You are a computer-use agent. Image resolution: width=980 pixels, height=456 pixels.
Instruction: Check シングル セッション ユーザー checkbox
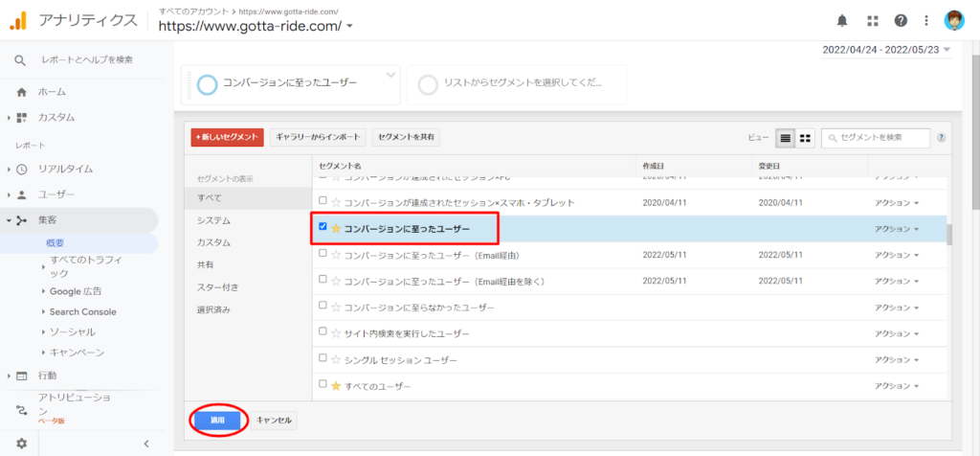coord(323,358)
